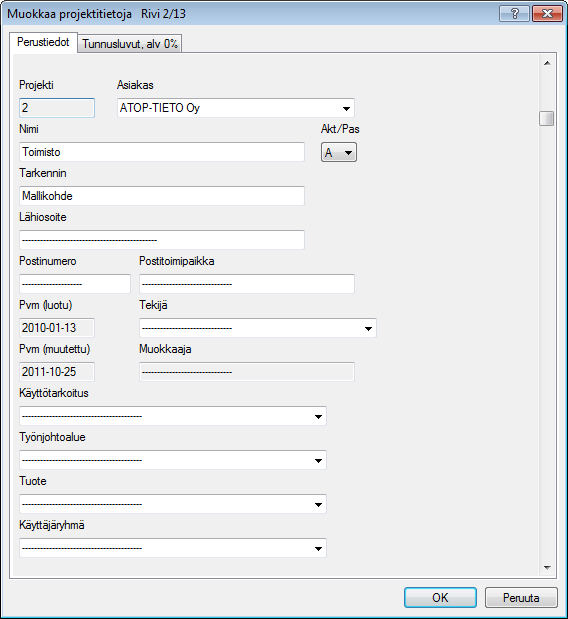Screen dimensions: 568x619
Task: Click the Lähiosoite input field
Action: [162, 240]
